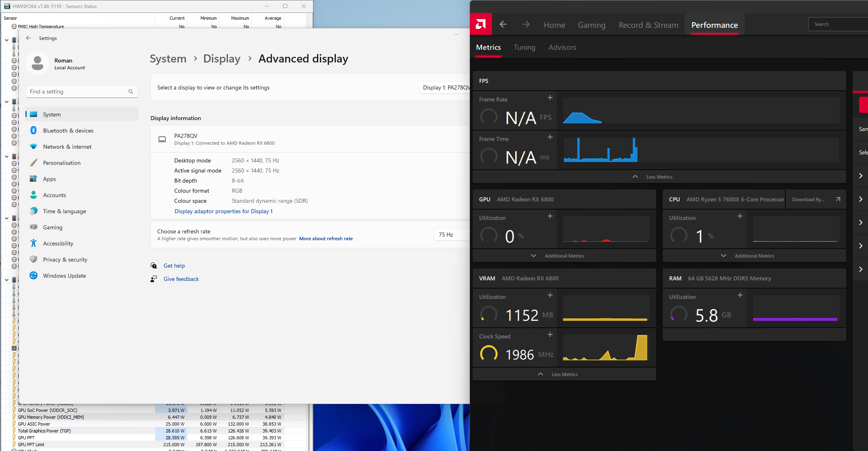Switch to the Tuning tab
Viewport: 868px width, 451px height.
(x=524, y=48)
